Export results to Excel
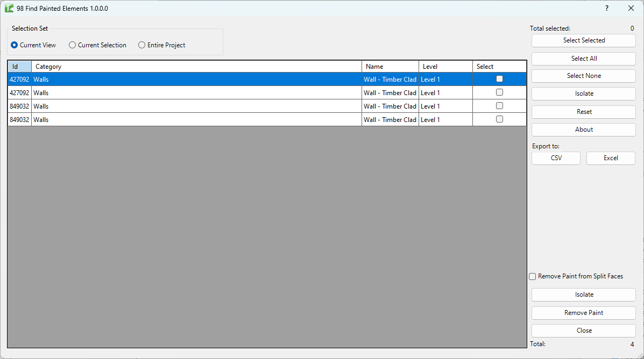 (611, 157)
